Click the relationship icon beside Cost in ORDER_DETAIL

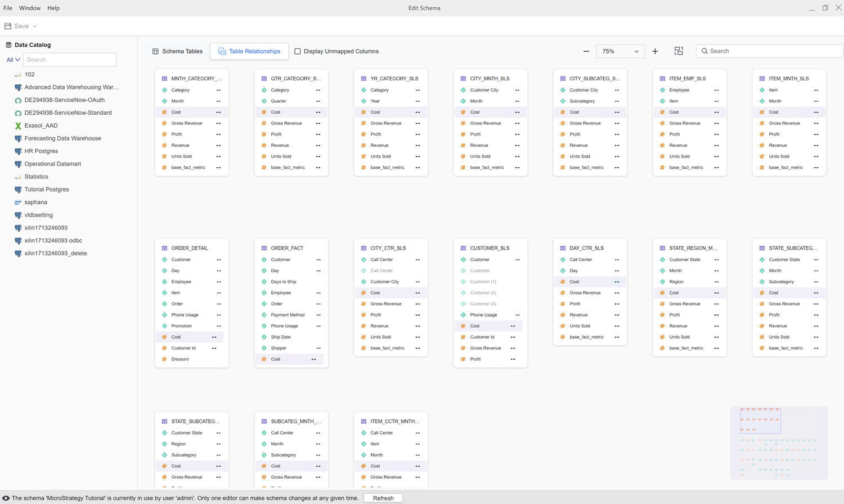click(x=214, y=337)
